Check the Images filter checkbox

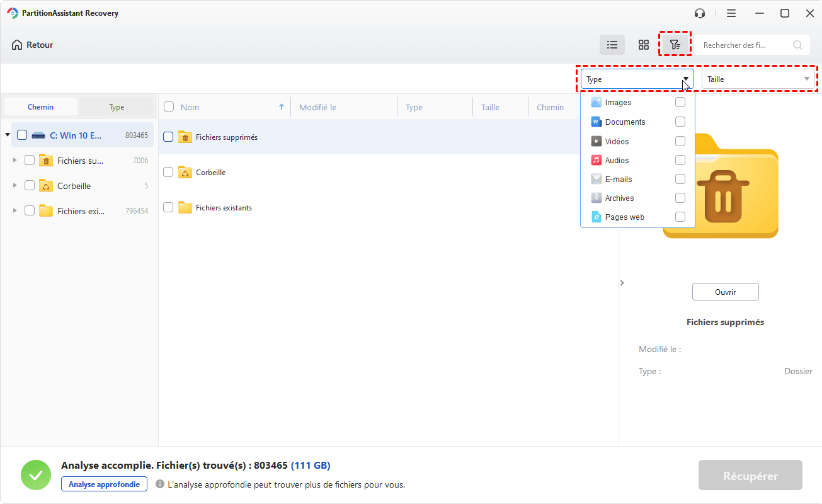pyautogui.click(x=680, y=103)
